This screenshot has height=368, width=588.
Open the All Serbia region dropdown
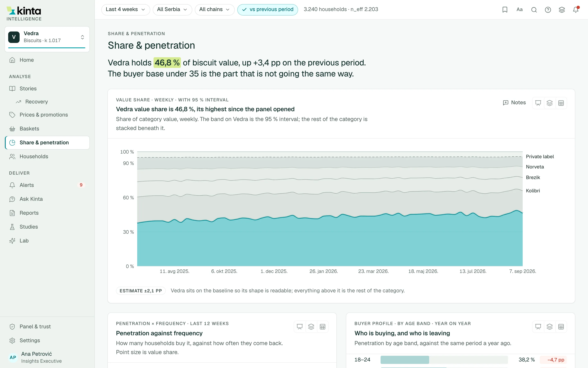pyautogui.click(x=172, y=9)
